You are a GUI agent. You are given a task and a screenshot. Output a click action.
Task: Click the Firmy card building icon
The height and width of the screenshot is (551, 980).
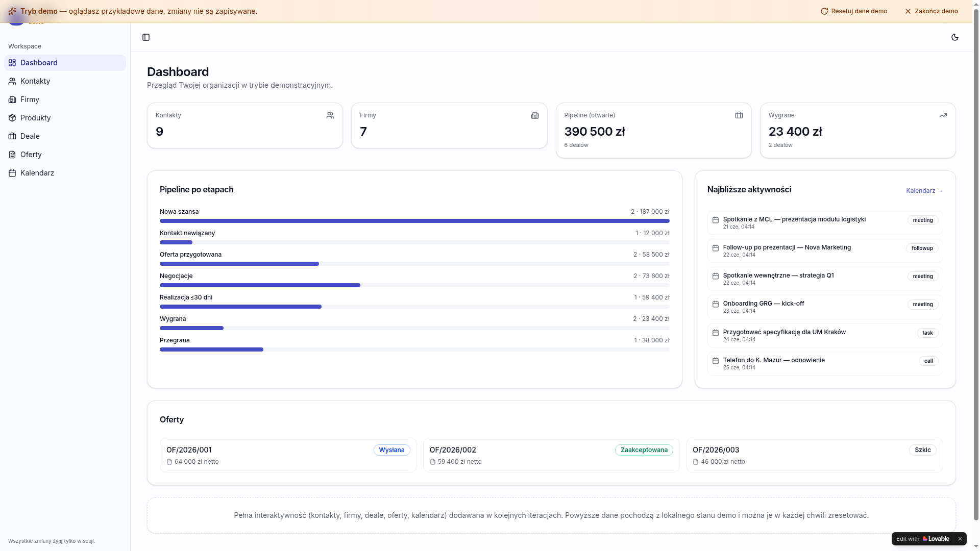tap(535, 115)
